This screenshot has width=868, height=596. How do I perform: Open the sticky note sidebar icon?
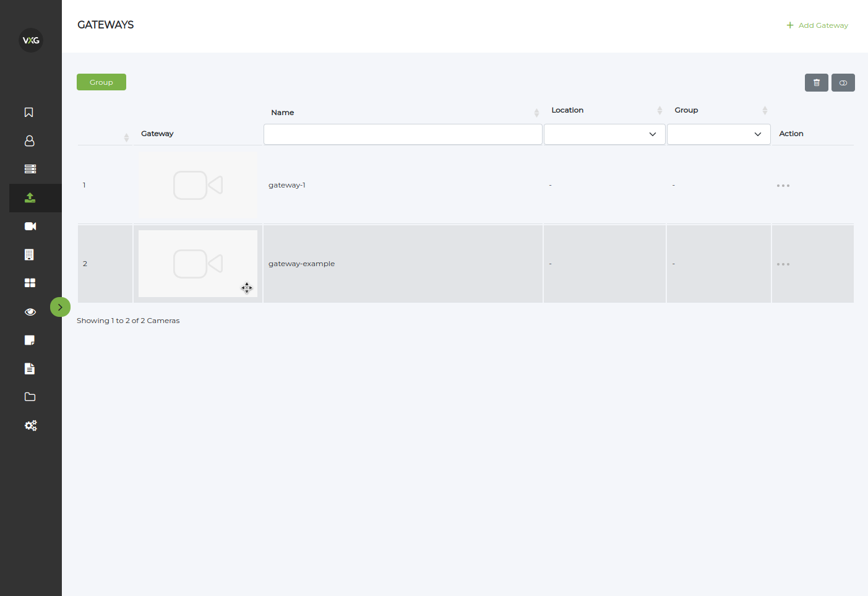coord(29,340)
